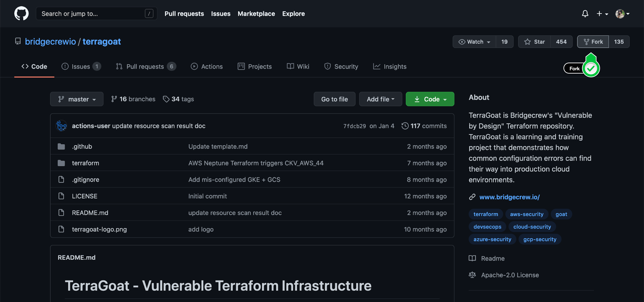644x302 pixels.
Task: Open terragoat-logo.png file
Action: click(99, 229)
